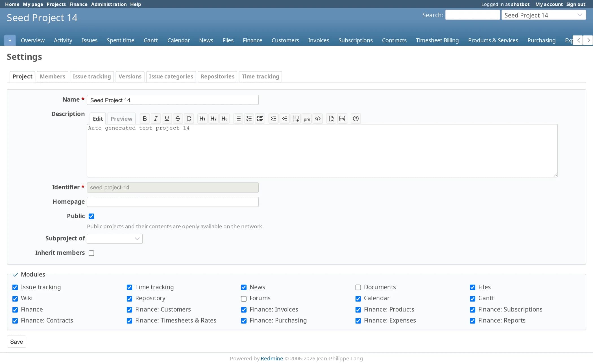This screenshot has width=593, height=364.
Task: Disable the Wiki module checkbox
Action: tap(15, 299)
